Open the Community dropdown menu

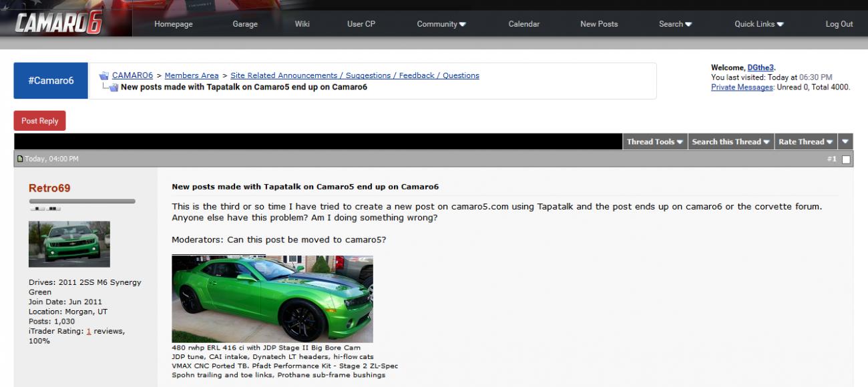point(441,23)
